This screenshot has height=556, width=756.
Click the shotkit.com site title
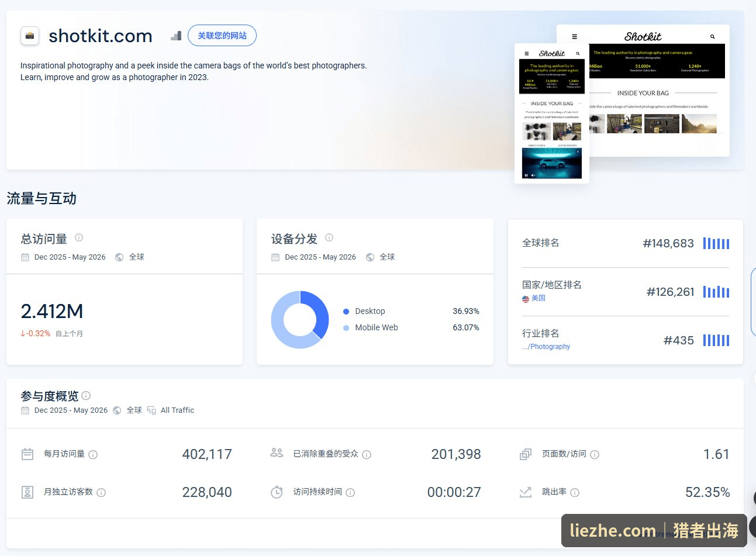coord(101,36)
